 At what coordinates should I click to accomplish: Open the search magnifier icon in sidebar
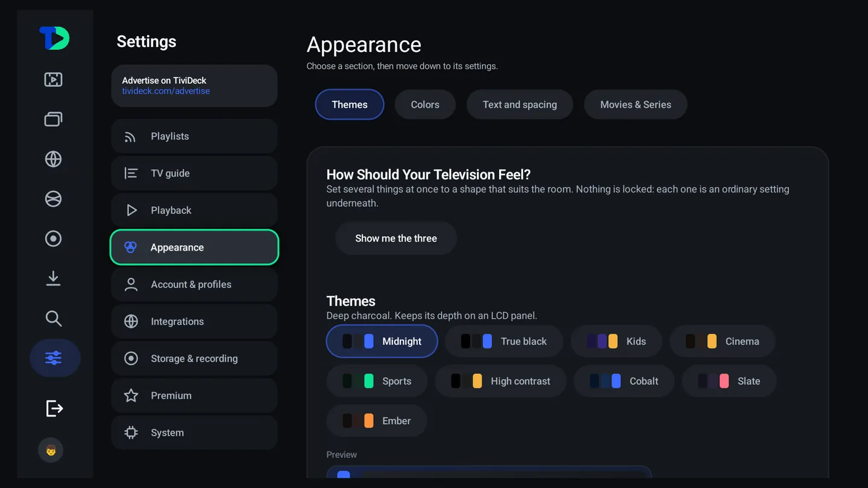click(54, 318)
